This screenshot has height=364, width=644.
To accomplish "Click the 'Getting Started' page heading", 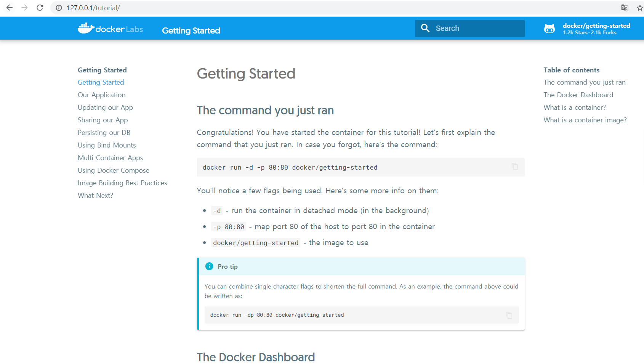I will point(246,74).
